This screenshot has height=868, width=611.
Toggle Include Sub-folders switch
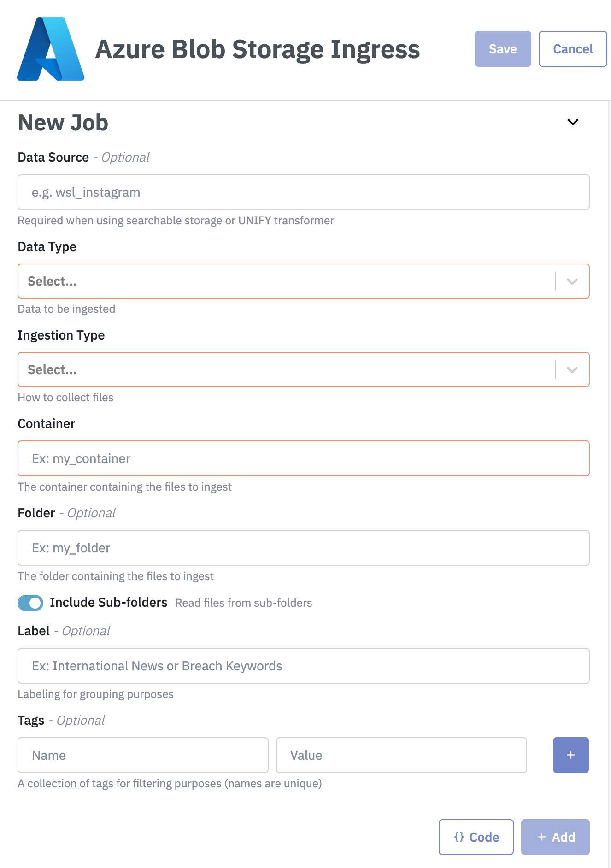point(30,603)
